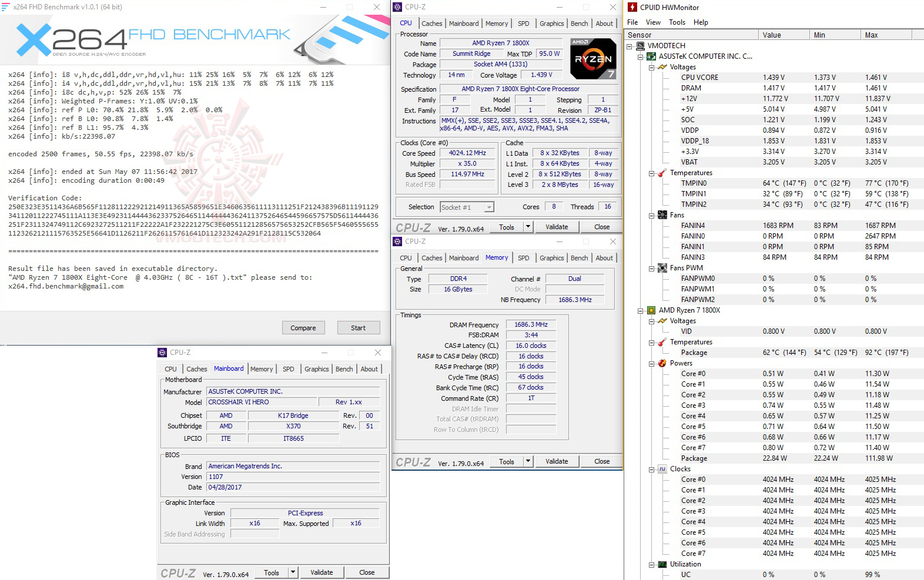This screenshot has height=580, width=924.
Task: Click the BIOS date 04/28/2017 field
Action: pyautogui.click(x=293, y=487)
